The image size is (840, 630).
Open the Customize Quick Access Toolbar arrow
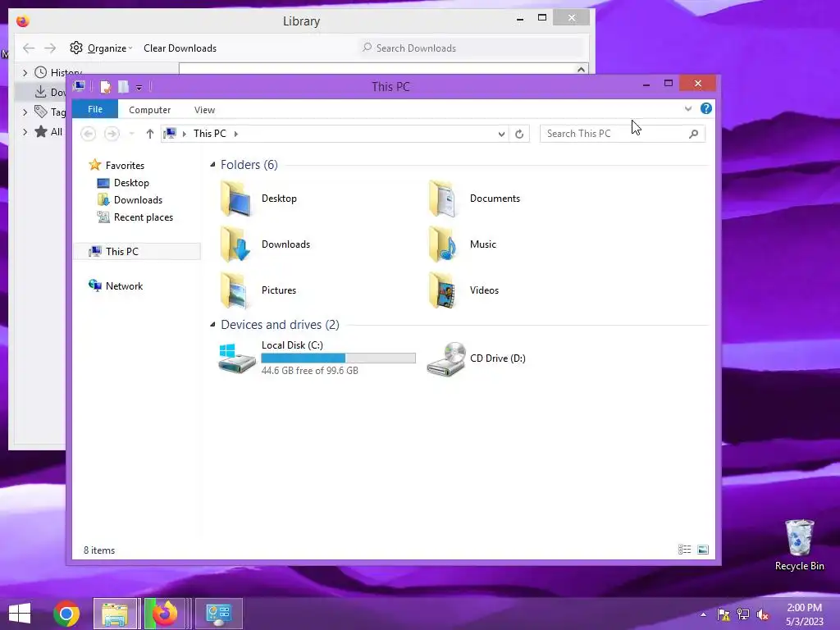[139, 87]
